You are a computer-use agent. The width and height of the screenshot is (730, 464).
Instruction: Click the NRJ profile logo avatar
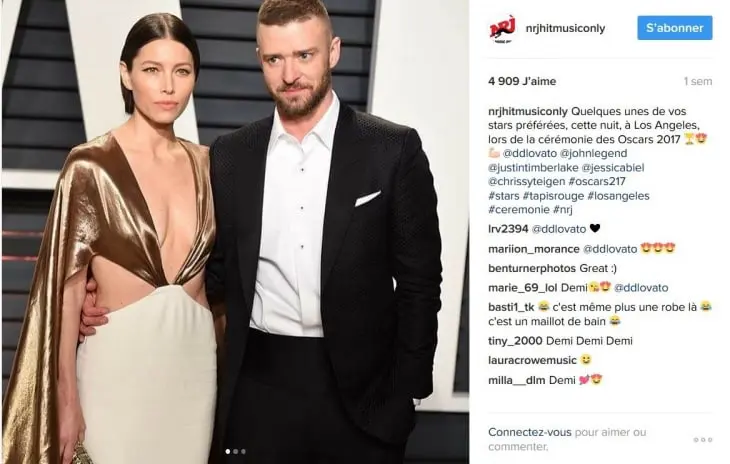point(502,29)
